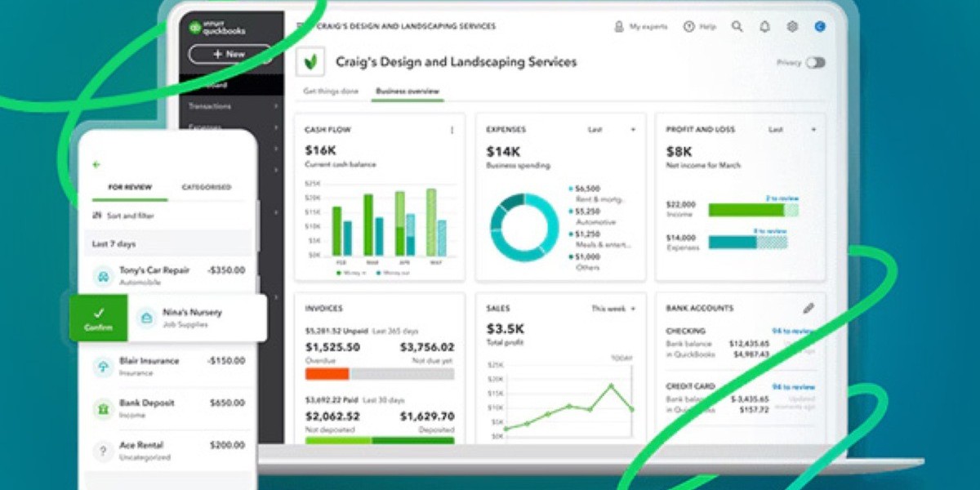Viewport: 980px width, 490px height.
Task: Tap the green Confirm checkmark for Nina's Nursery
Action: pos(99,317)
